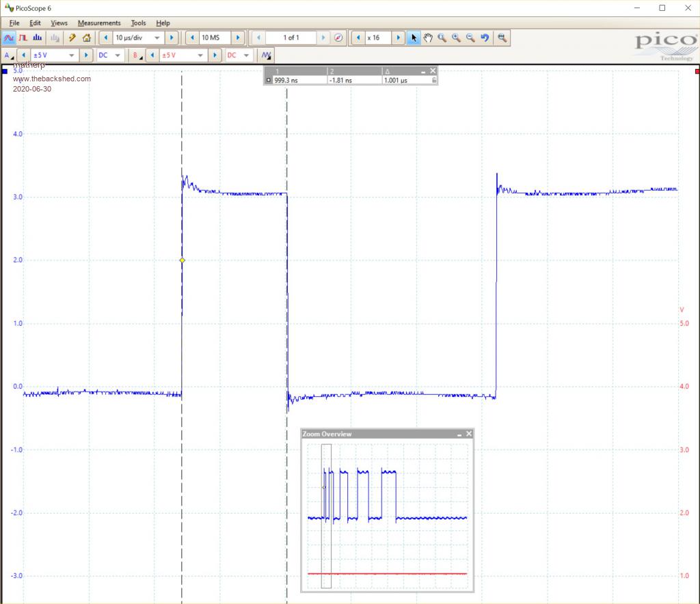Decrease Channel B voltage range

point(152,55)
